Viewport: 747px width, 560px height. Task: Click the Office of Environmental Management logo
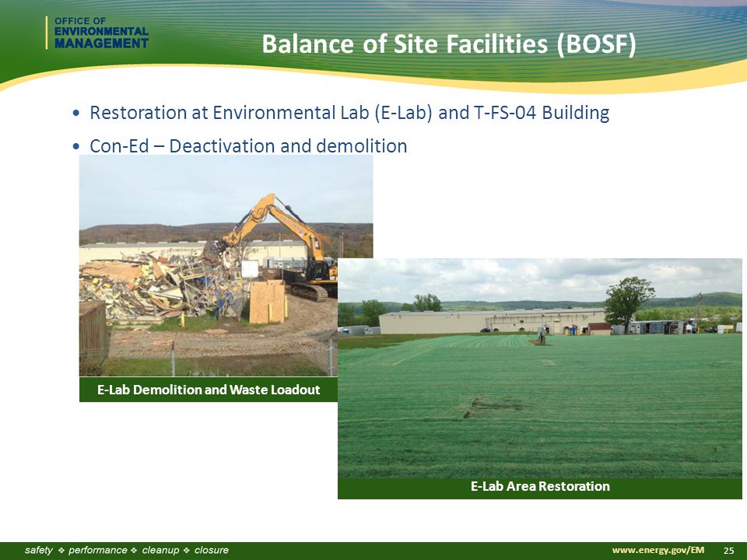[98, 33]
